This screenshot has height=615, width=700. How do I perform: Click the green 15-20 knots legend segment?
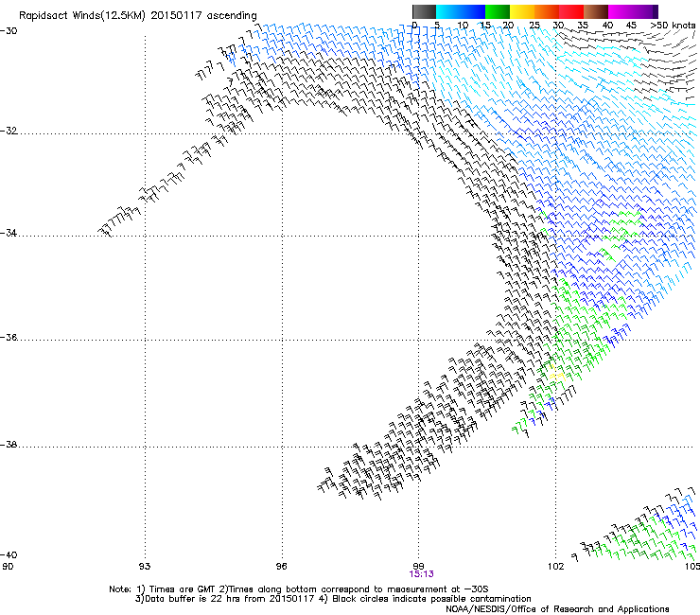coord(498,11)
